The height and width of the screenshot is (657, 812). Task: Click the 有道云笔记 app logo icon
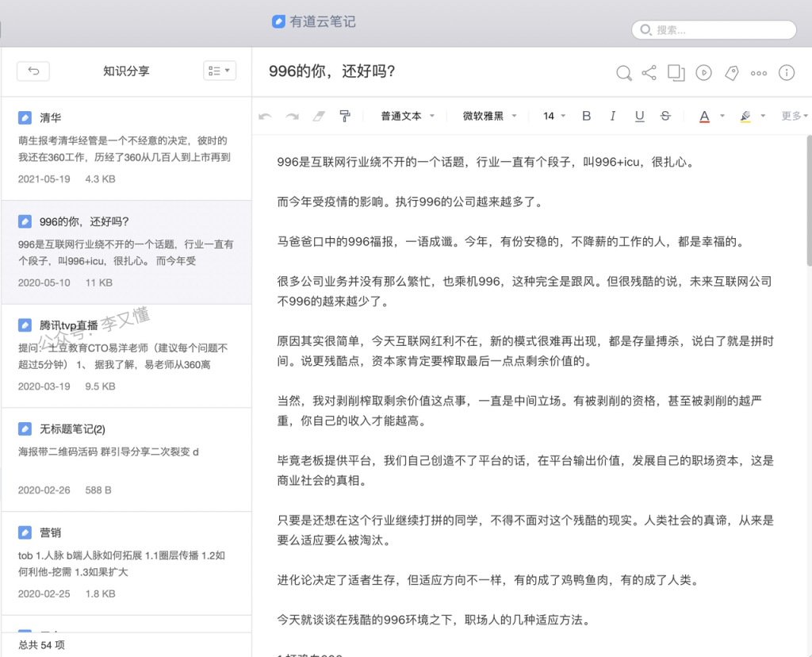[278, 21]
